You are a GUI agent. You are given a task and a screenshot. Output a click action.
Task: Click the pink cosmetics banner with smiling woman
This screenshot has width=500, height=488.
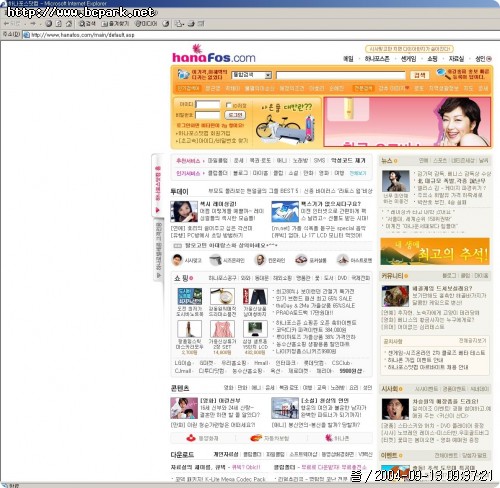(407, 122)
